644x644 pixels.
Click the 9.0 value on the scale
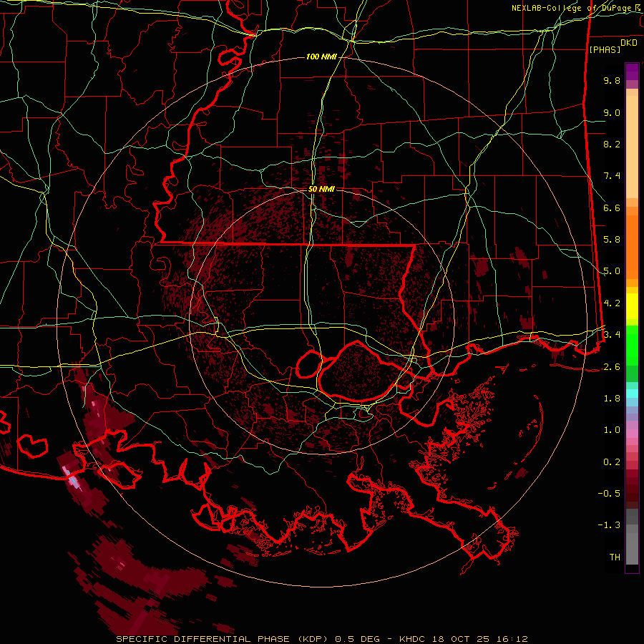[612, 112]
